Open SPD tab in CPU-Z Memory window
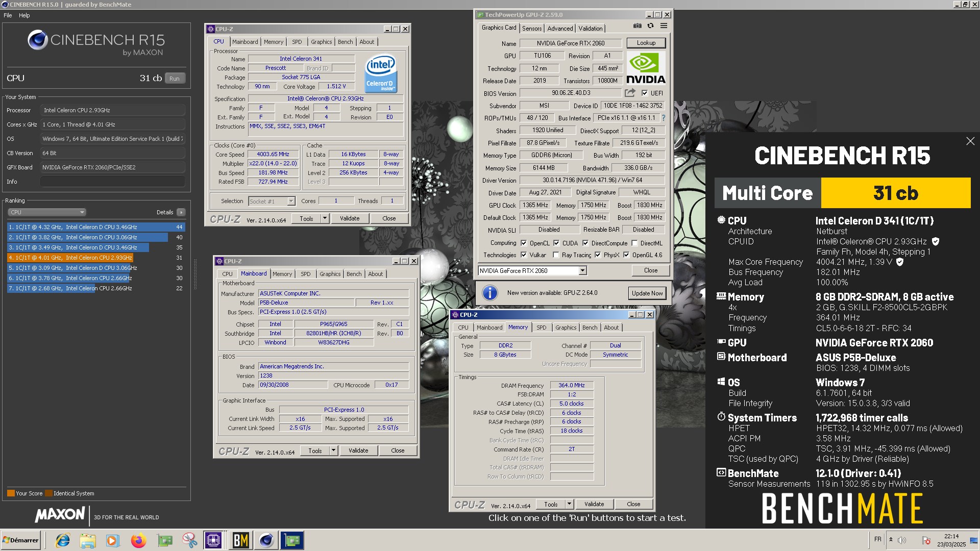The width and height of the screenshot is (980, 551). pos(541,328)
